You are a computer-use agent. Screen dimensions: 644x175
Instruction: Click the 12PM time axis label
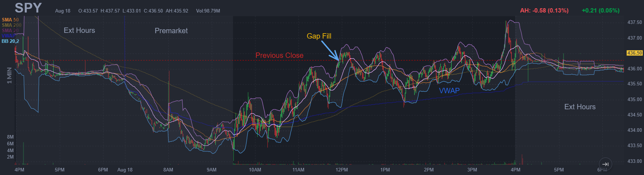342,170
